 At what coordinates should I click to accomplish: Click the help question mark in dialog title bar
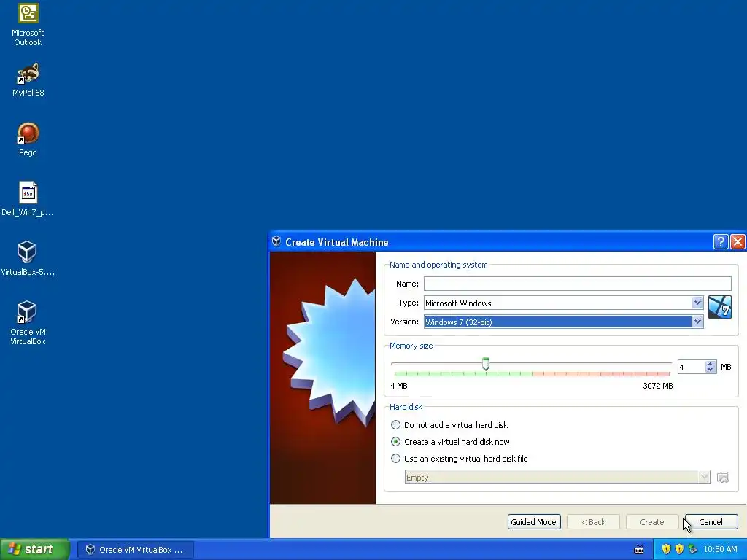[720, 242]
